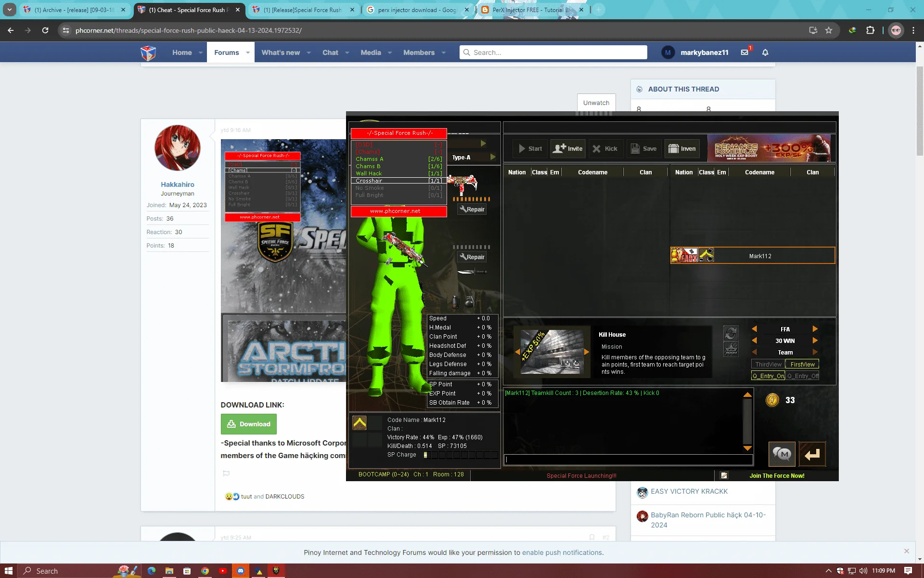The image size is (924, 578).
Task: Open the Media menu item
Action: [371, 53]
